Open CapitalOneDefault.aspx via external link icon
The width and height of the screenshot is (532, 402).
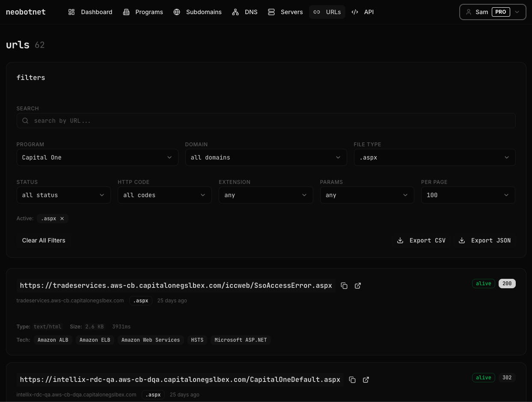click(x=366, y=380)
